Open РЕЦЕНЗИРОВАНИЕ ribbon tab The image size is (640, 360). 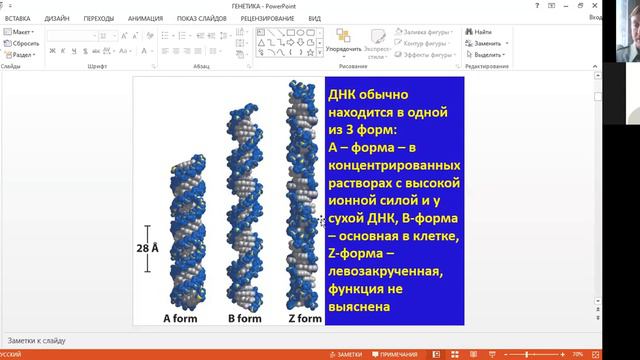tap(267, 18)
